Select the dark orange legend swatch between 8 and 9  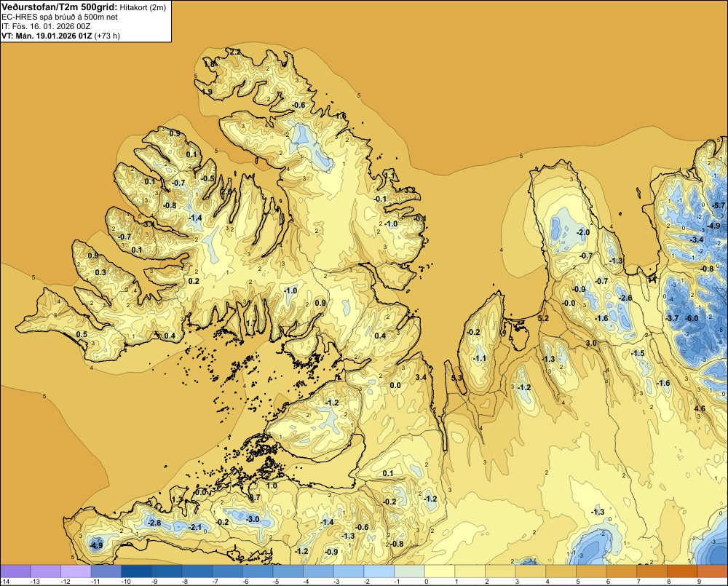(681, 571)
